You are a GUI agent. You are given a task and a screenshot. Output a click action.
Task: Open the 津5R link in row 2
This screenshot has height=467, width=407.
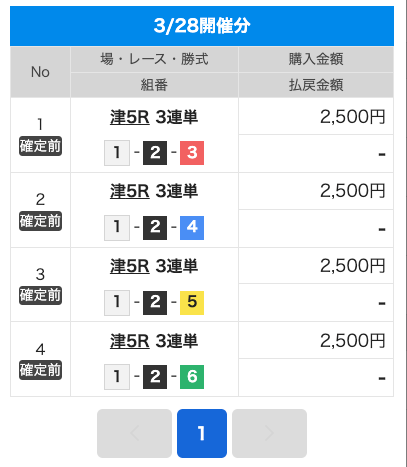click(130, 191)
